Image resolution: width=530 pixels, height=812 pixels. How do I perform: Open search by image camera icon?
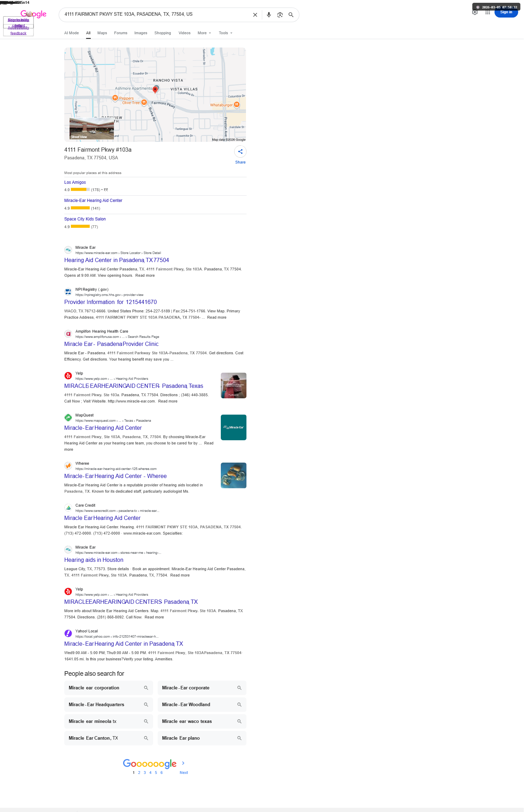[280, 15]
